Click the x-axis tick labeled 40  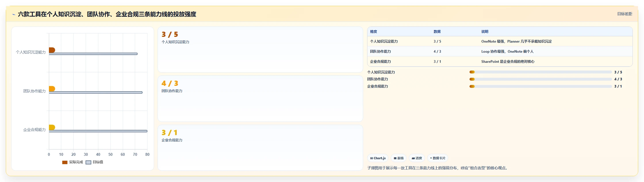tap(98, 154)
